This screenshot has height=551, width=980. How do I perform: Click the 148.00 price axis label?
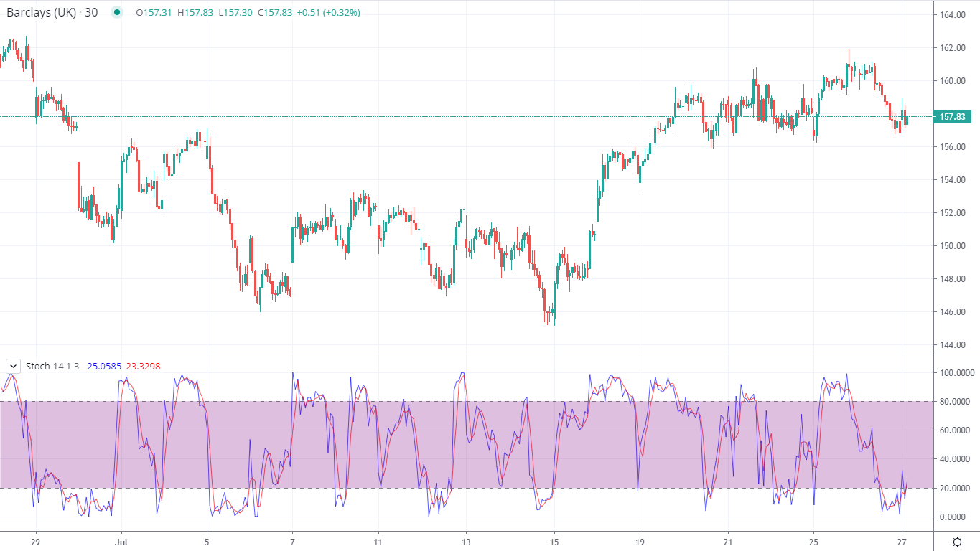(x=951, y=279)
